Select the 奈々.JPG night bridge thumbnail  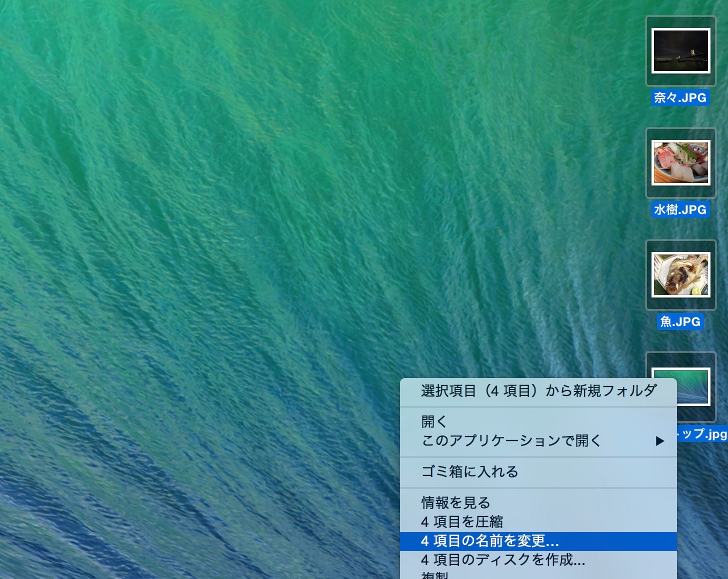tap(681, 51)
